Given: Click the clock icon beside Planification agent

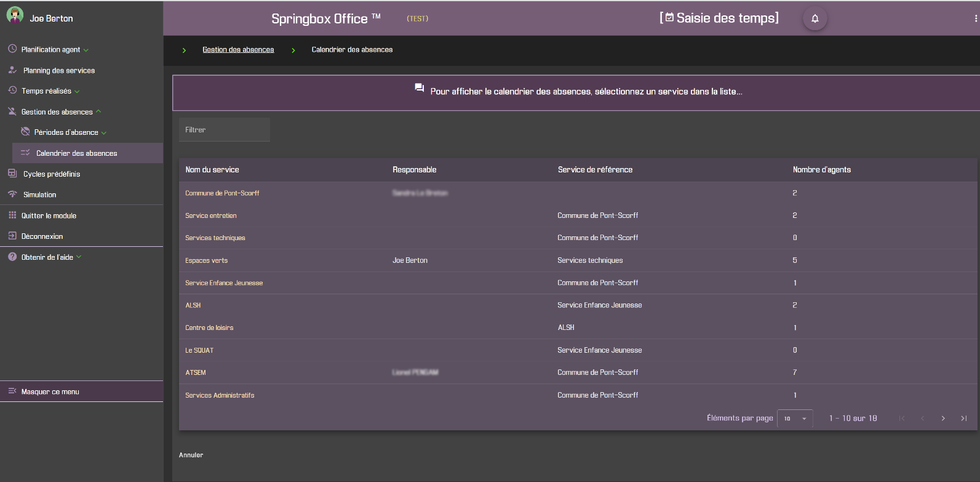Looking at the screenshot, I should point(12,49).
